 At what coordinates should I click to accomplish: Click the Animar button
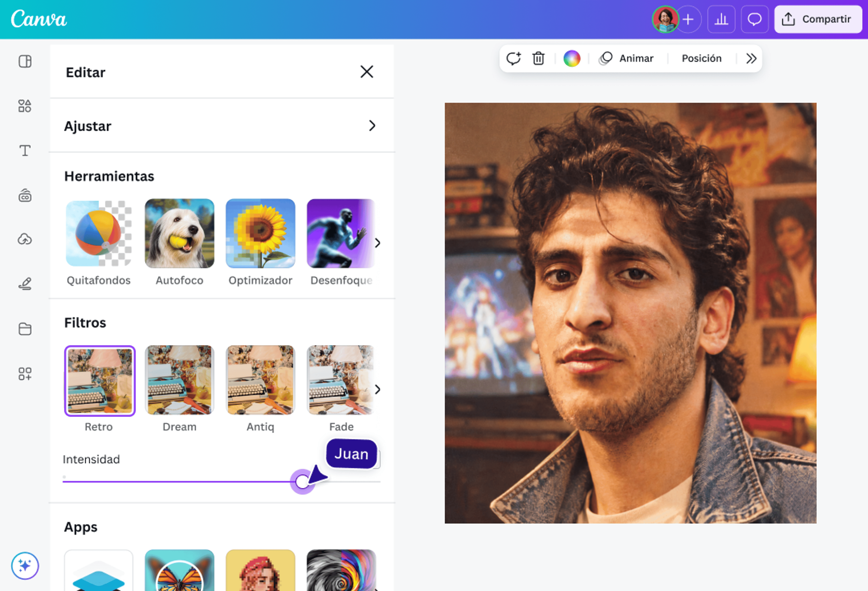[x=626, y=58]
